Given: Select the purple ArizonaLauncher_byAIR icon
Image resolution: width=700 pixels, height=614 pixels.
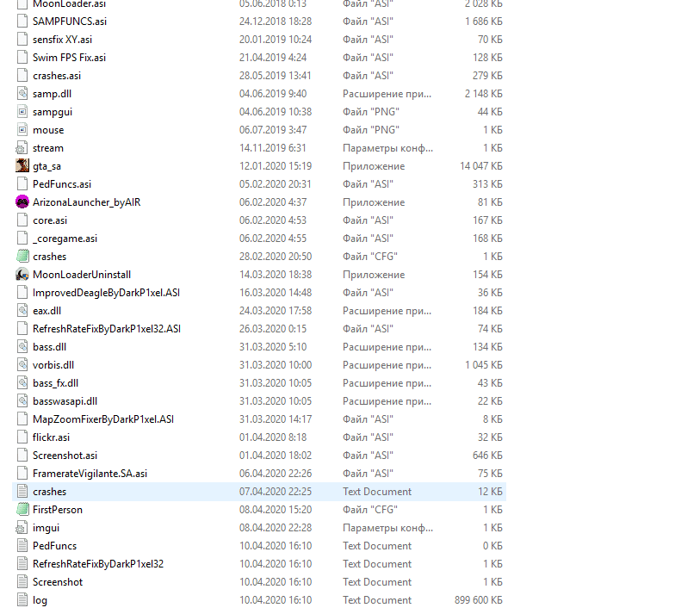Looking at the screenshot, I should point(22,202).
